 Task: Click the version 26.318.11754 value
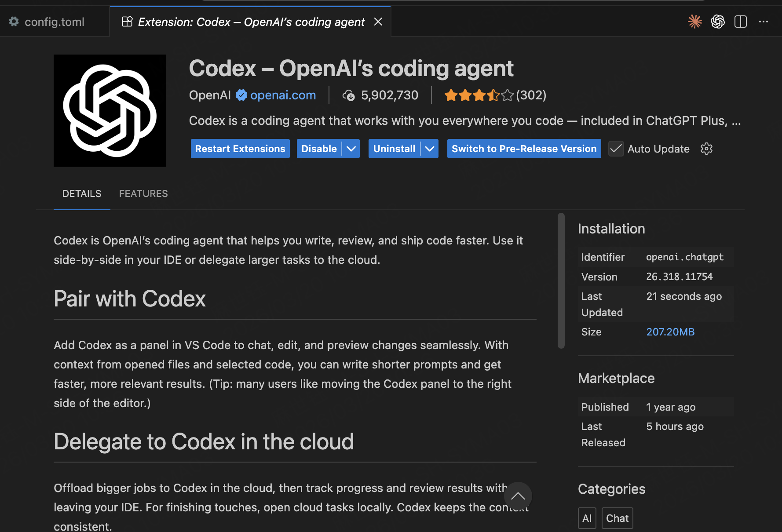(x=679, y=277)
